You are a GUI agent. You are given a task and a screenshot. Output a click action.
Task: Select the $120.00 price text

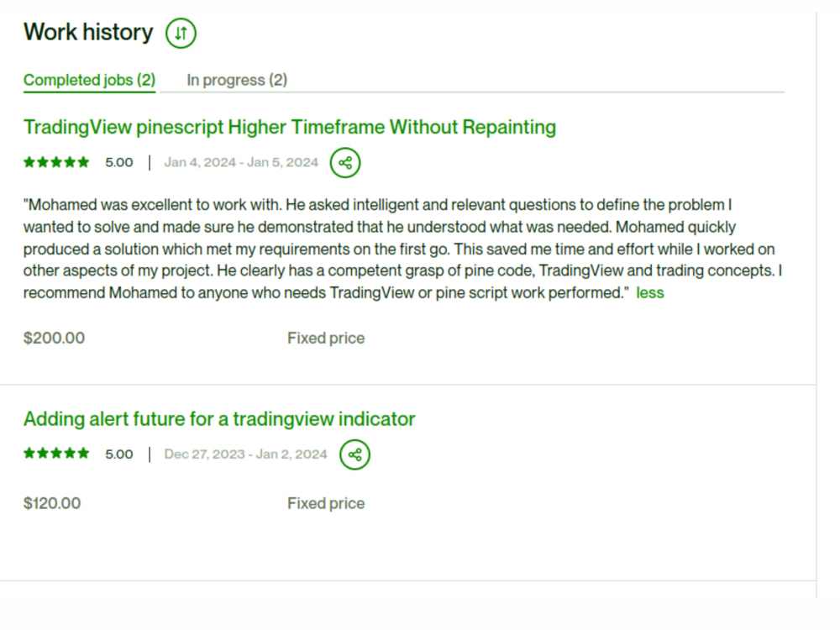click(x=52, y=503)
